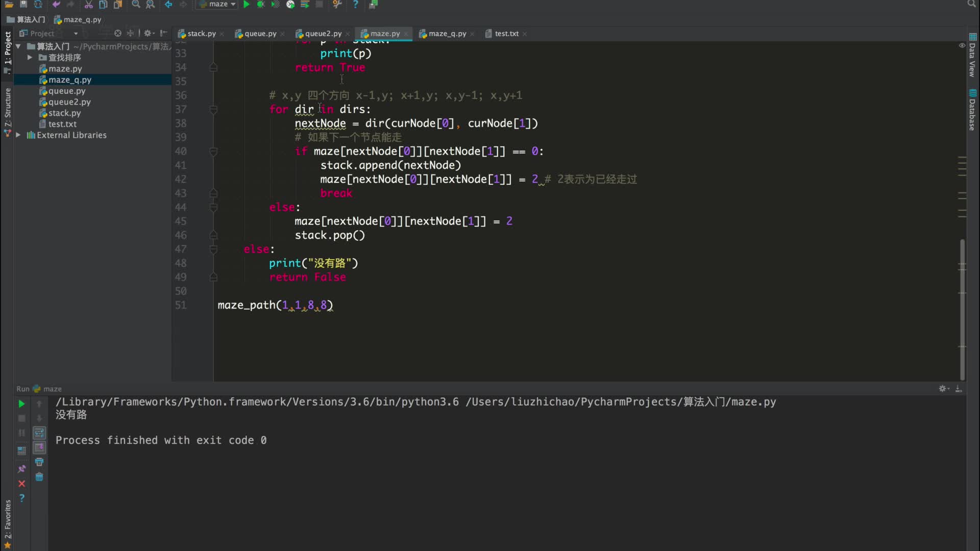Image resolution: width=980 pixels, height=551 pixels.
Task: Click maze_q.py breadcrumb in navigation bar
Action: [78, 19]
